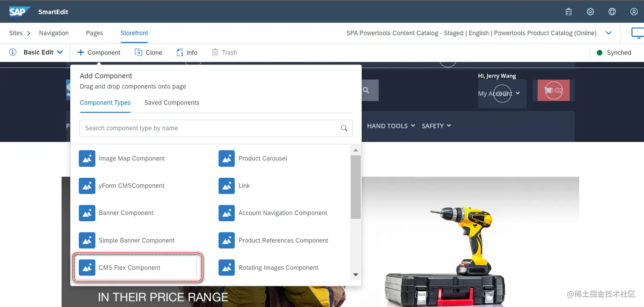Select the Storefront tab
The width and height of the screenshot is (644, 307).
(x=134, y=33)
